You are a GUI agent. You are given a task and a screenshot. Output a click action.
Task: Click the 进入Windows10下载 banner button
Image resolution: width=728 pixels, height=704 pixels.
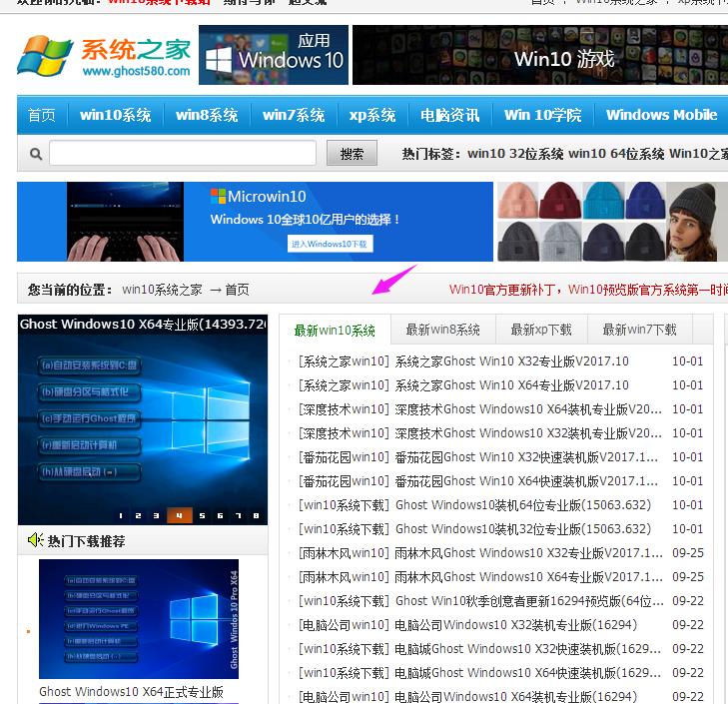[x=329, y=244]
